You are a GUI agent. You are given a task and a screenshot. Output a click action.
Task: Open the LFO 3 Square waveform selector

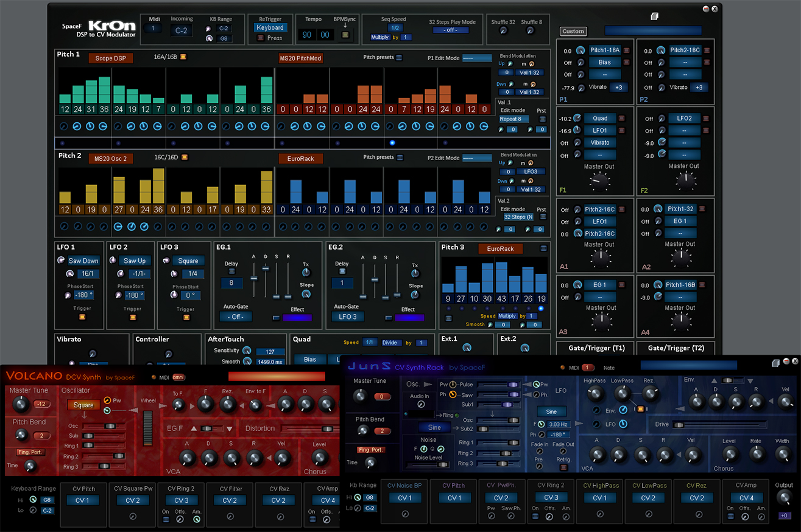point(188,261)
